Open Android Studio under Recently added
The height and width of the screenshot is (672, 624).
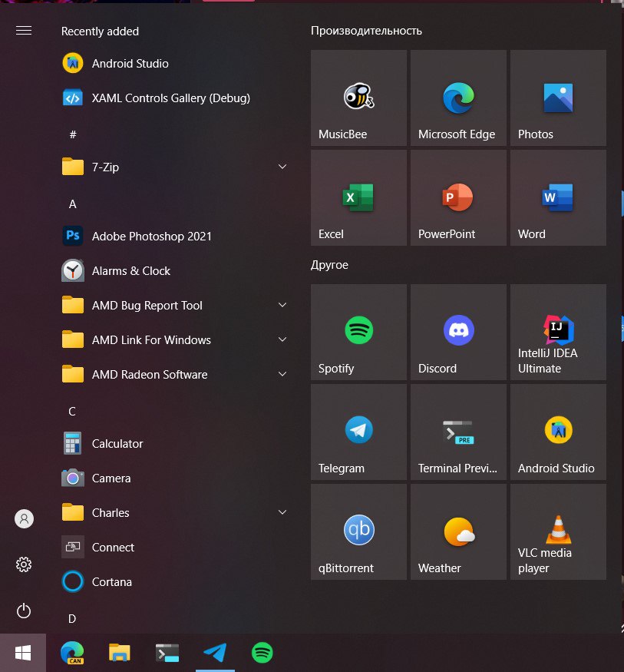[176, 64]
